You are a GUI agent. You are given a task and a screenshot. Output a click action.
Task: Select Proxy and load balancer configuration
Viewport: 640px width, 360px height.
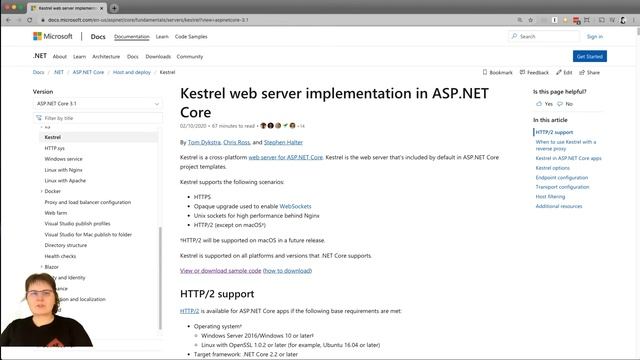(88, 202)
